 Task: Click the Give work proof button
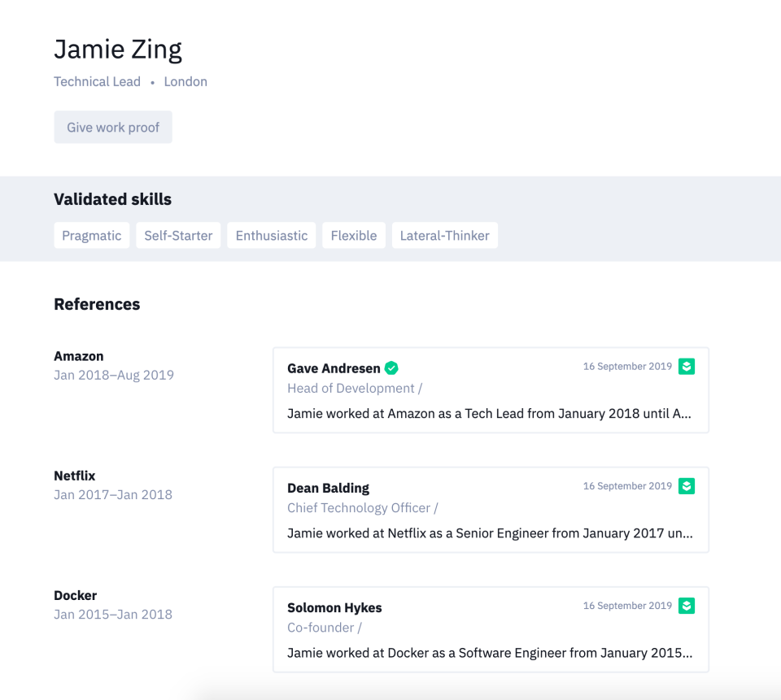[x=113, y=127]
